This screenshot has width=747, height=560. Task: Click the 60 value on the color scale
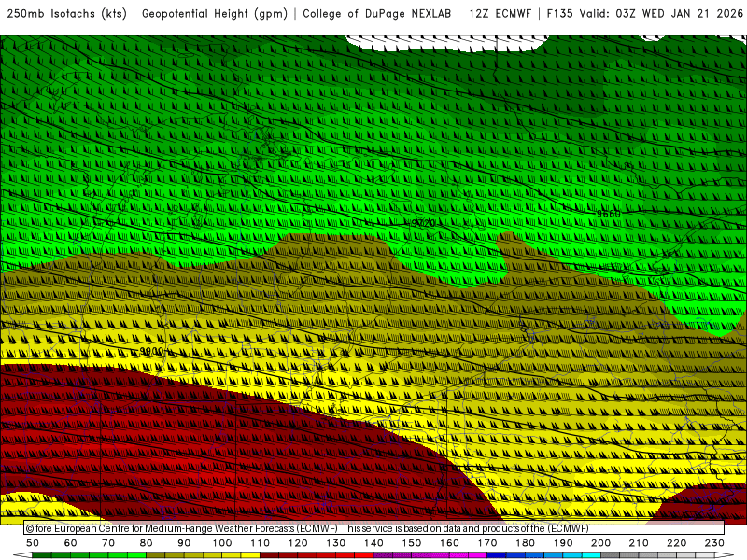[x=71, y=543]
